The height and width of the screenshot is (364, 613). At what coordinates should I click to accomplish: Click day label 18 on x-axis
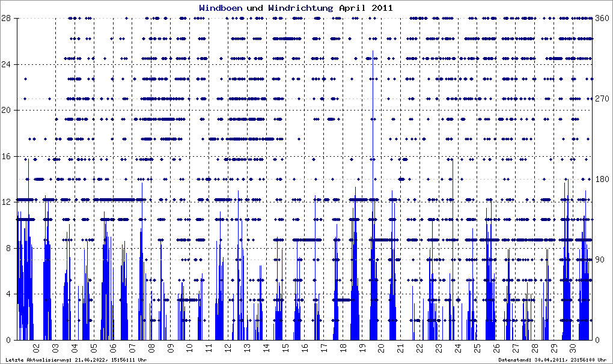[343, 348]
